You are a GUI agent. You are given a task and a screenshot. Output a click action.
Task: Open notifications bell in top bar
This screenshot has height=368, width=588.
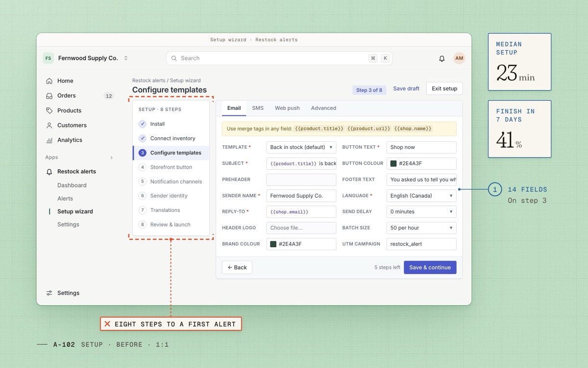[x=441, y=58]
